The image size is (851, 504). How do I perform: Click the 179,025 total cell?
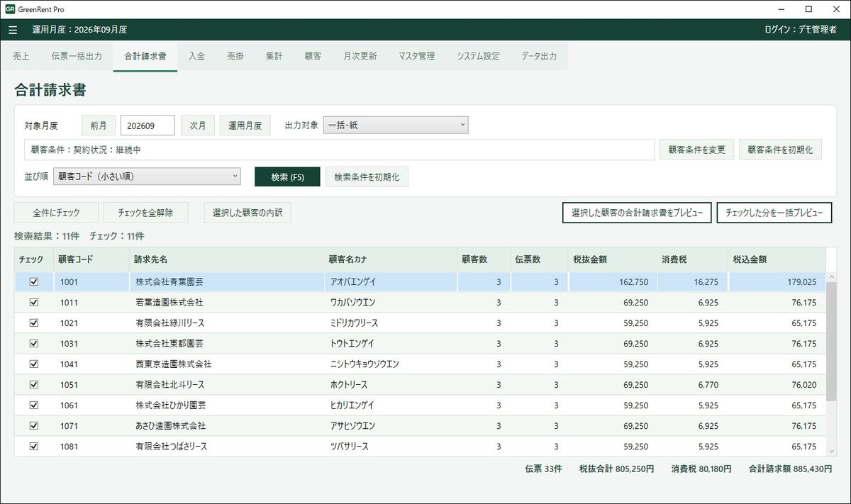click(x=777, y=282)
